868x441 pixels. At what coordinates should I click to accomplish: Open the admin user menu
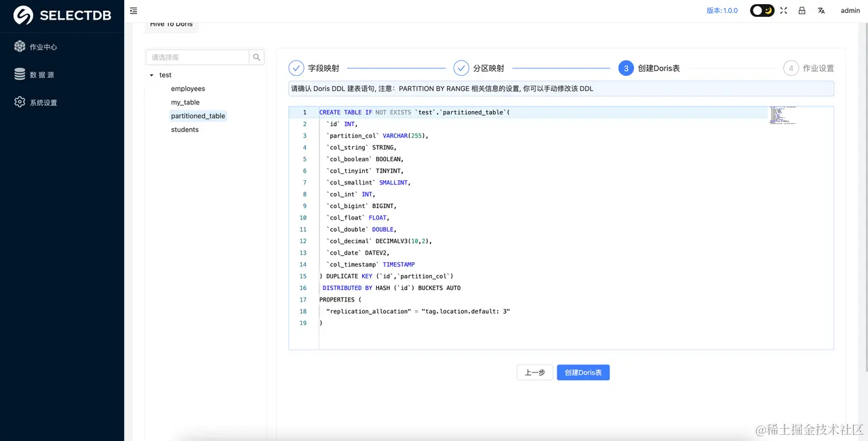(850, 11)
